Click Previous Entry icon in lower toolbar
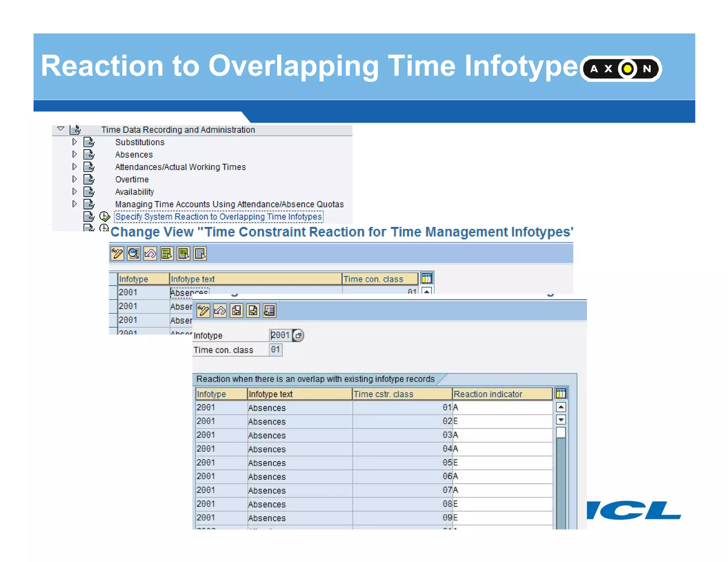The image size is (728, 562). (x=236, y=310)
